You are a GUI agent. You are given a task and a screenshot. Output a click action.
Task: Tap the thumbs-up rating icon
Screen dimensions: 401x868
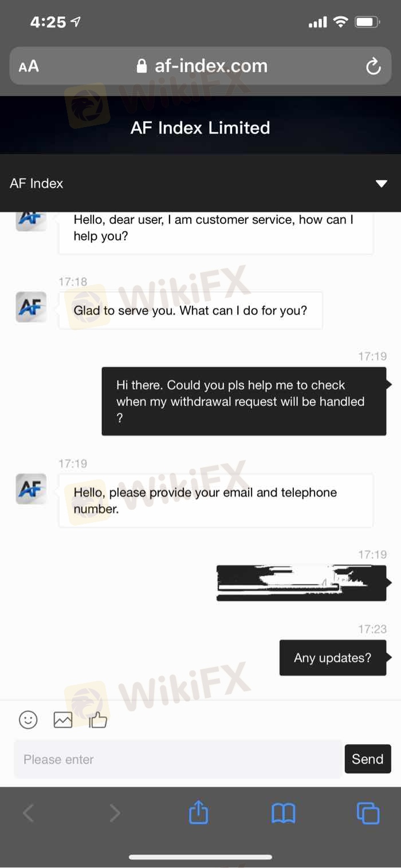98,720
